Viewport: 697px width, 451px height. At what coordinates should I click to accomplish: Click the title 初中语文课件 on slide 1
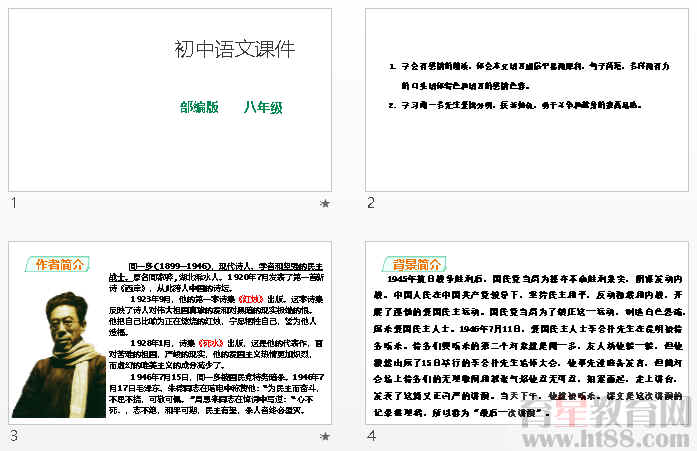[x=234, y=50]
